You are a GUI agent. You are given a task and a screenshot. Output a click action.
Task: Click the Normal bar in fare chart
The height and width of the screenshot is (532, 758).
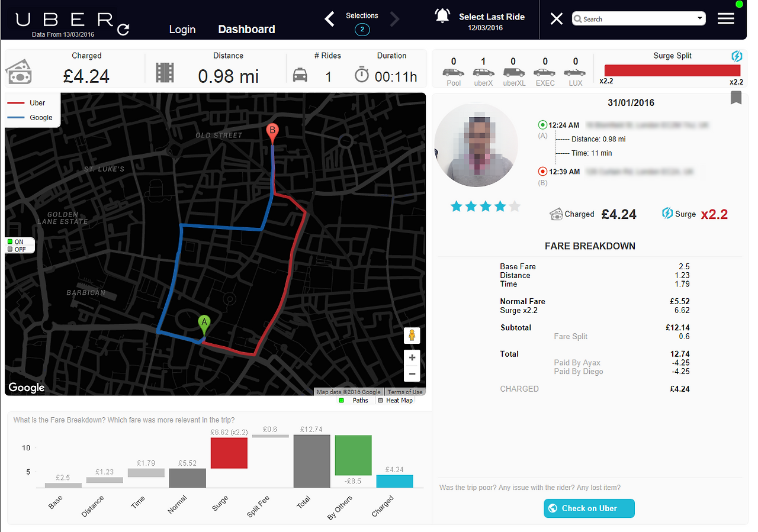[x=188, y=478]
